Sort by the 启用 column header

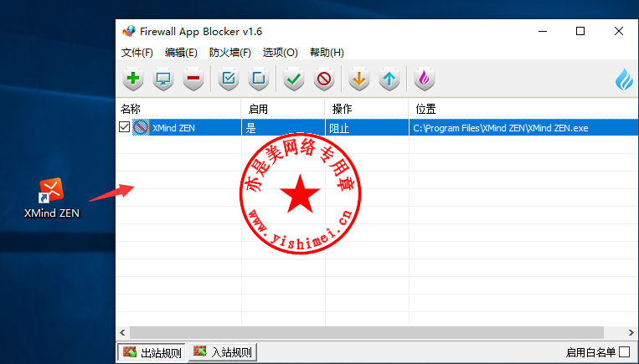tap(283, 109)
